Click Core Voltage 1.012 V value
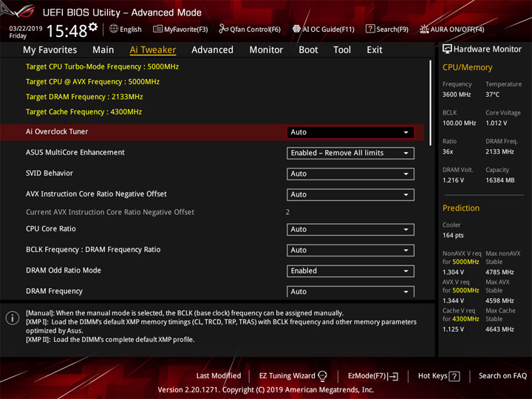Screen dimensions: 532x399 point(496,123)
